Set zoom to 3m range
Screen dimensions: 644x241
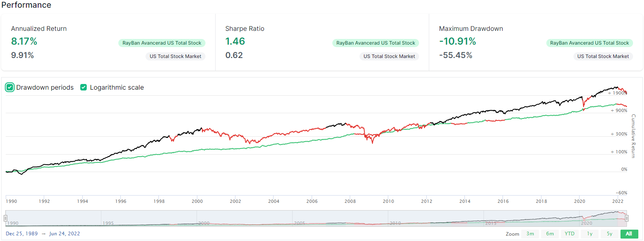click(x=530, y=234)
